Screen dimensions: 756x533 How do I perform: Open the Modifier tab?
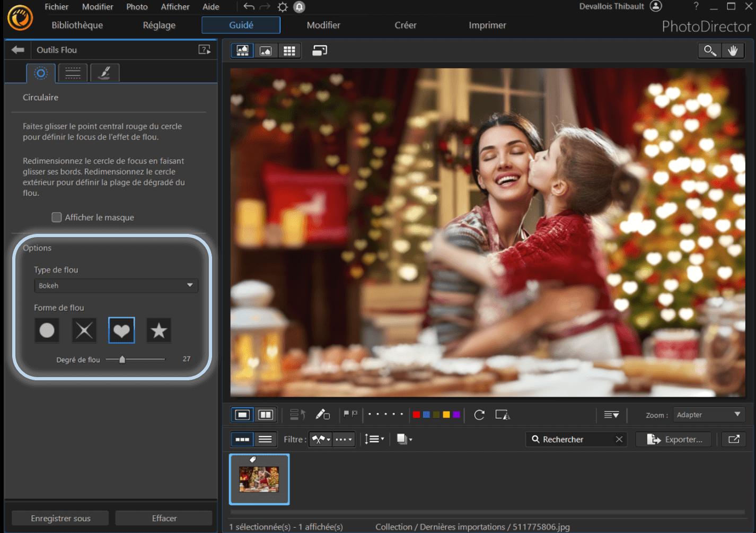point(323,25)
